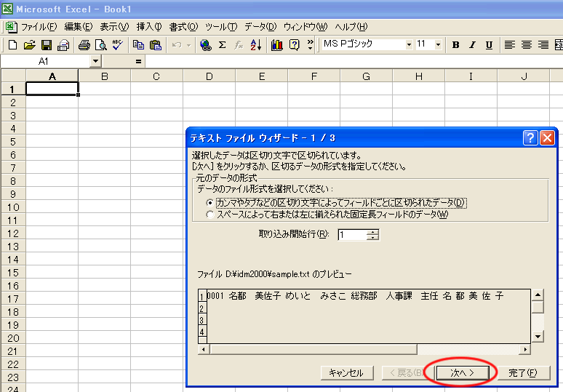Screen dimensions: 563x392
Task: Click the Save floppy disk icon
Action: pos(47,45)
